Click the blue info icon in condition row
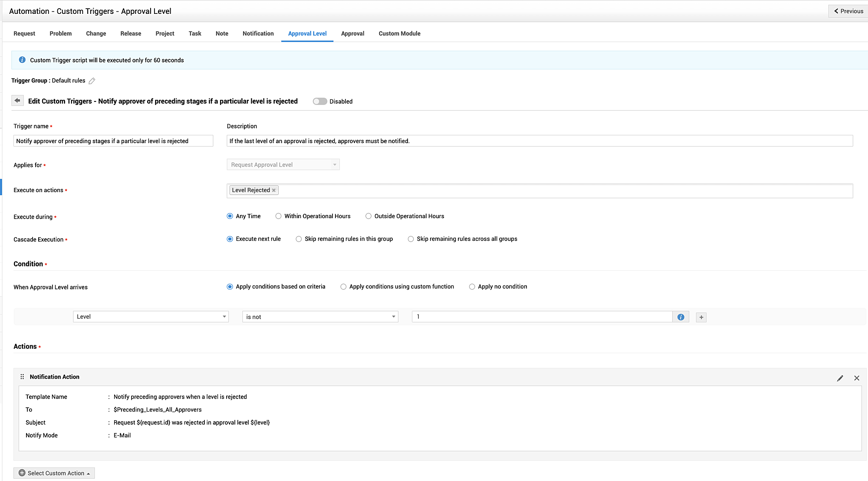868x481 pixels. coord(681,317)
